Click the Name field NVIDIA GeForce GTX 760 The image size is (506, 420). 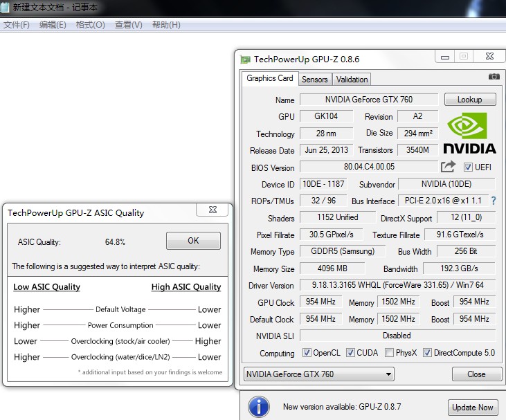click(x=369, y=100)
